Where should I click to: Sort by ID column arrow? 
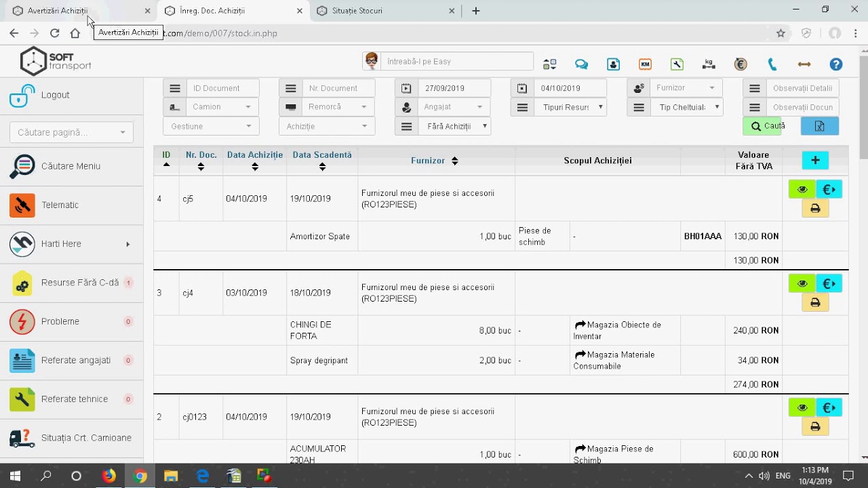166,164
